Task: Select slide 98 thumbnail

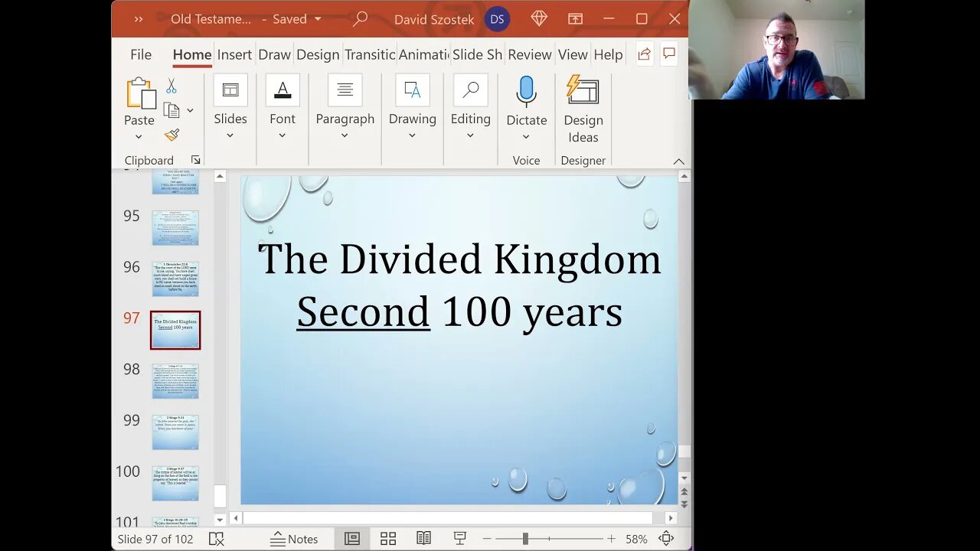Action: (175, 381)
